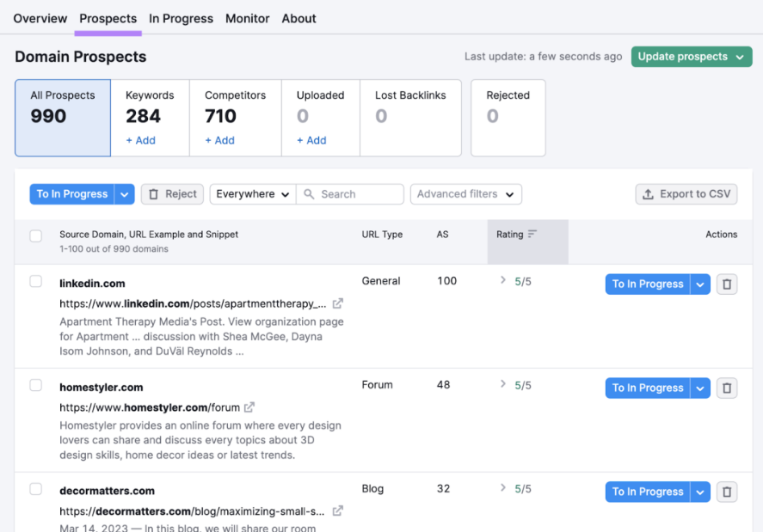
Task: Expand decormatters.com rating details chevron
Action: [x=503, y=488]
